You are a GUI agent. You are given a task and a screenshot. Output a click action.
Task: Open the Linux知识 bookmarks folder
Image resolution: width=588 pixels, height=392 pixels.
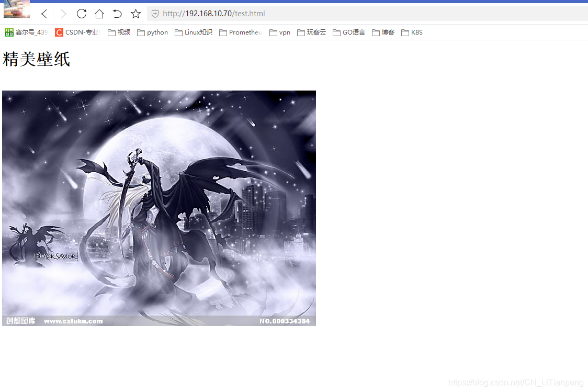(x=194, y=32)
